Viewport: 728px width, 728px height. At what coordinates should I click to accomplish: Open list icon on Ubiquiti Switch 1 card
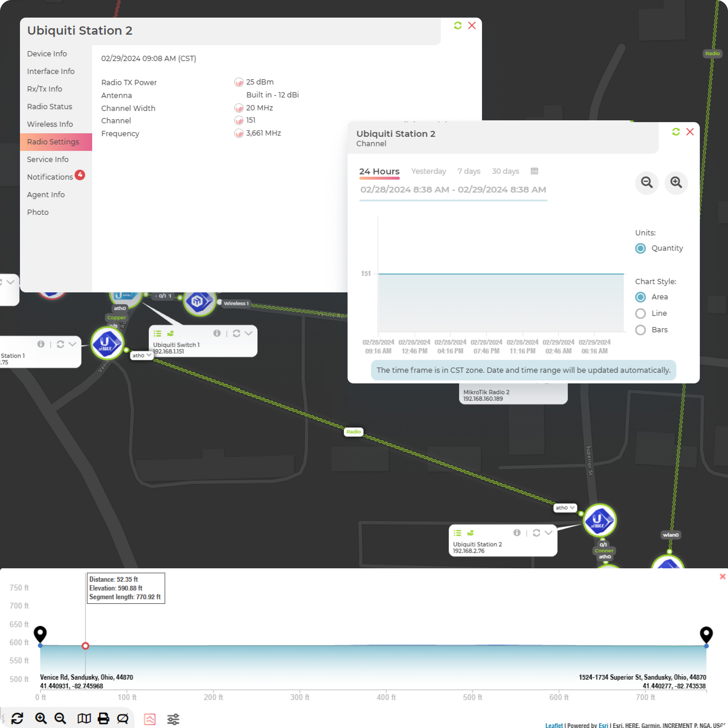click(x=158, y=333)
